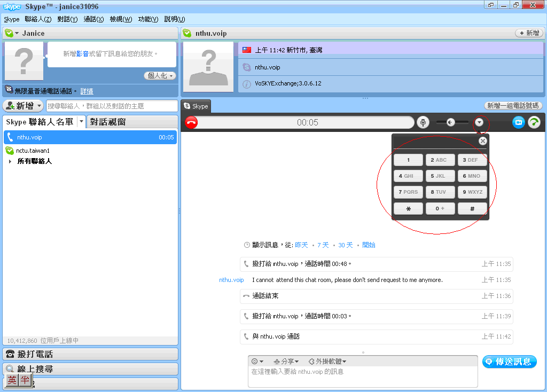Click the 傳送訊息 send button
This screenshot has width=547, height=392.
click(509, 362)
